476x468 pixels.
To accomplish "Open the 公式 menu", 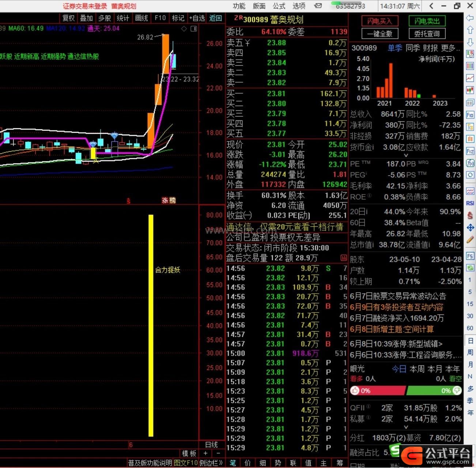I will (x=279, y=6).
